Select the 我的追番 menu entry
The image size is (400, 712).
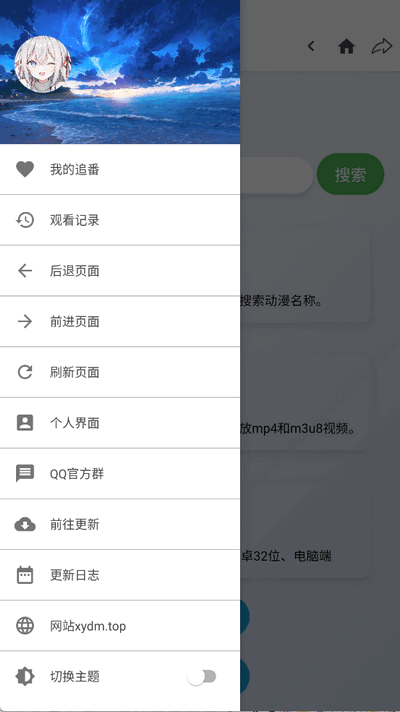click(120, 169)
